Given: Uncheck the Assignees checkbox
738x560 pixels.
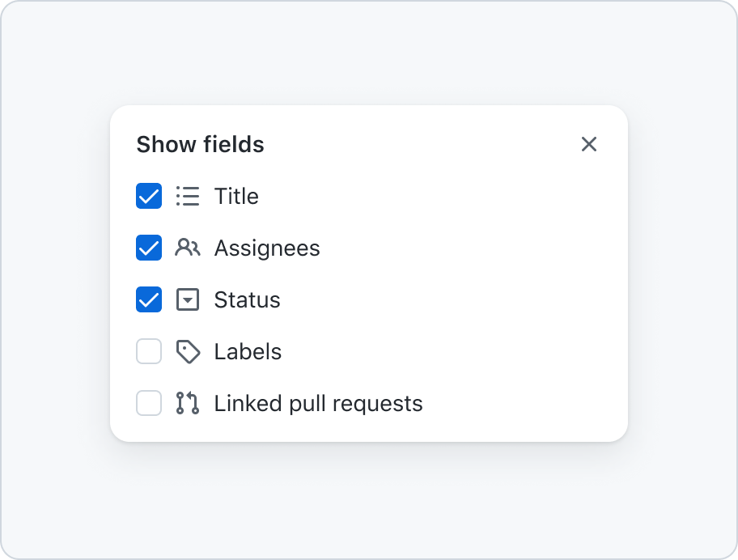Looking at the screenshot, I should 149,248.
